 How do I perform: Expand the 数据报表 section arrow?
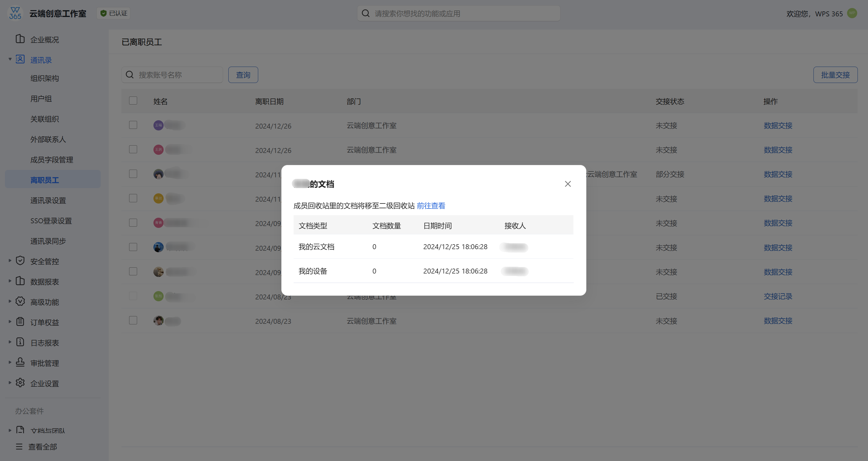10,281
